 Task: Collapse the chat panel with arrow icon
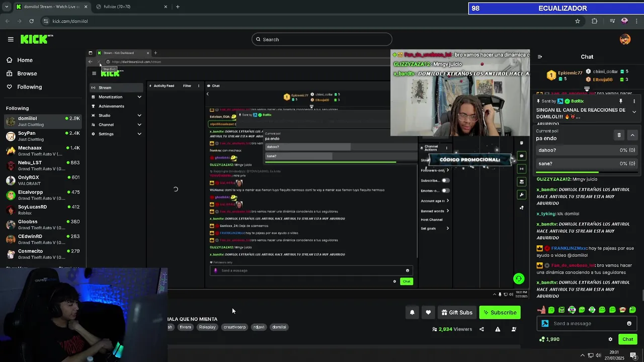539,57
